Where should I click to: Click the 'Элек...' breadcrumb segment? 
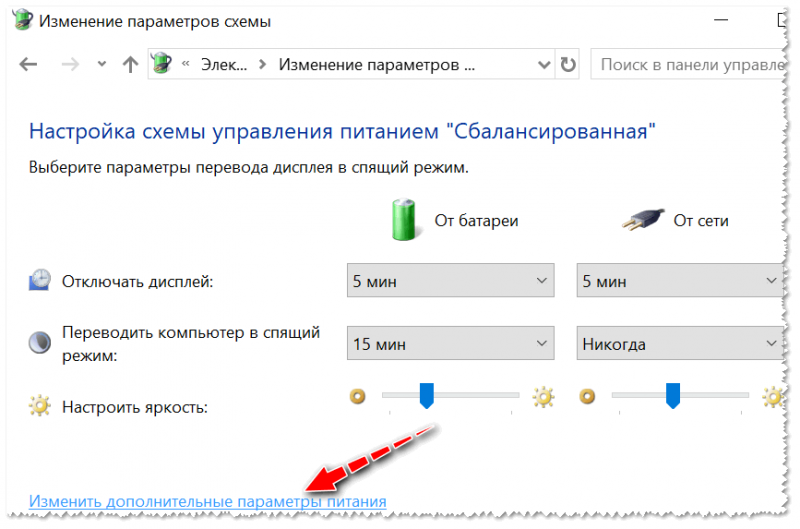[x=223, y=65]
